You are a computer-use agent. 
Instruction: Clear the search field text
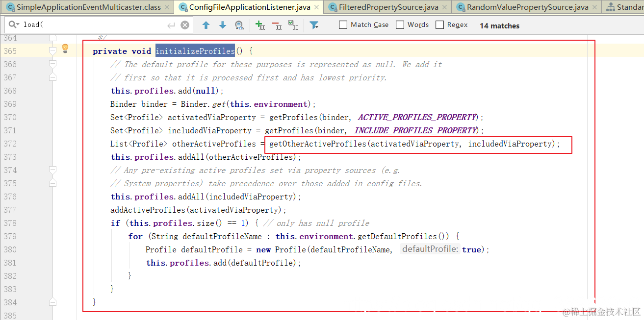[184, 25]
